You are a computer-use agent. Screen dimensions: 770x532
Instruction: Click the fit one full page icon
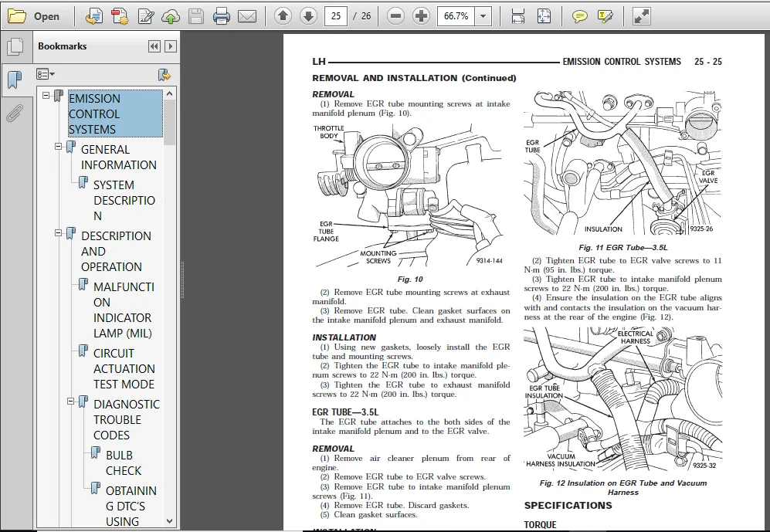click(544, 16)
